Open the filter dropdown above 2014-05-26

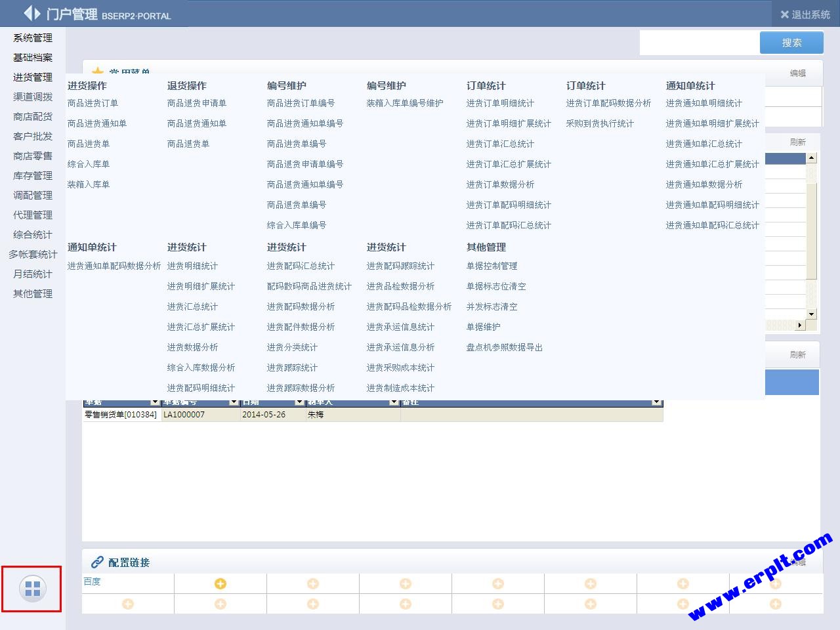click(x=299, y=402)
